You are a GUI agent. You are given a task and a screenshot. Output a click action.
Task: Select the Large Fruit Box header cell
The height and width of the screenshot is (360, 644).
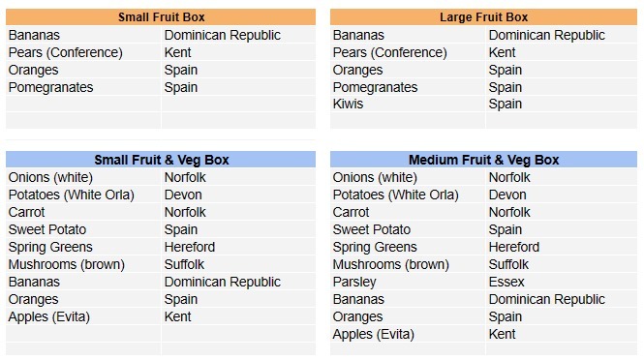pyautogui.click(x=483, y=17)
